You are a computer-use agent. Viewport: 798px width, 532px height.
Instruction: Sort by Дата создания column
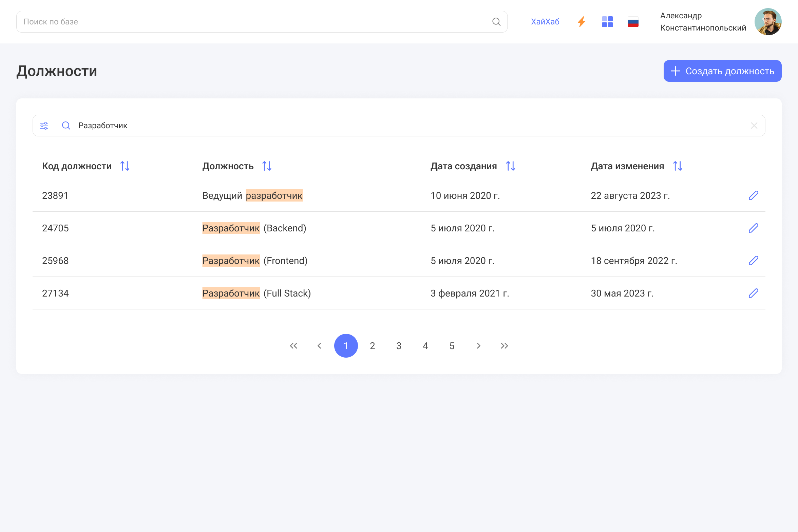click(510, 166)
